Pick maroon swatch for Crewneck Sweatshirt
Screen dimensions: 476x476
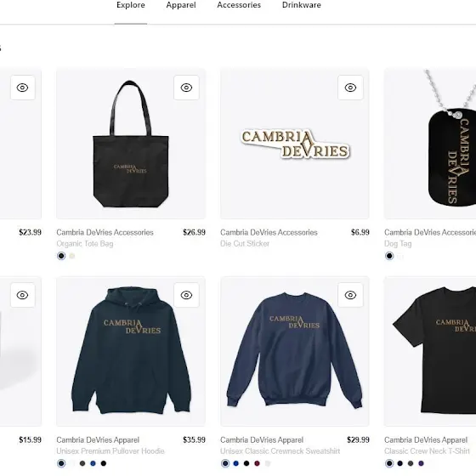[x=257, y=463]
